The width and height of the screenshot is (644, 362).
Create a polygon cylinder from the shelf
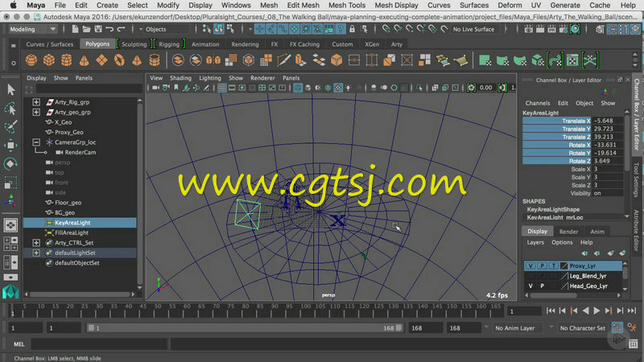point(67,60)
